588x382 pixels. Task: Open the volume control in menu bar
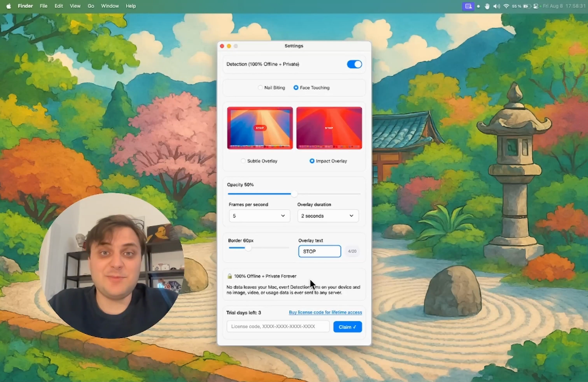(496, 6)
